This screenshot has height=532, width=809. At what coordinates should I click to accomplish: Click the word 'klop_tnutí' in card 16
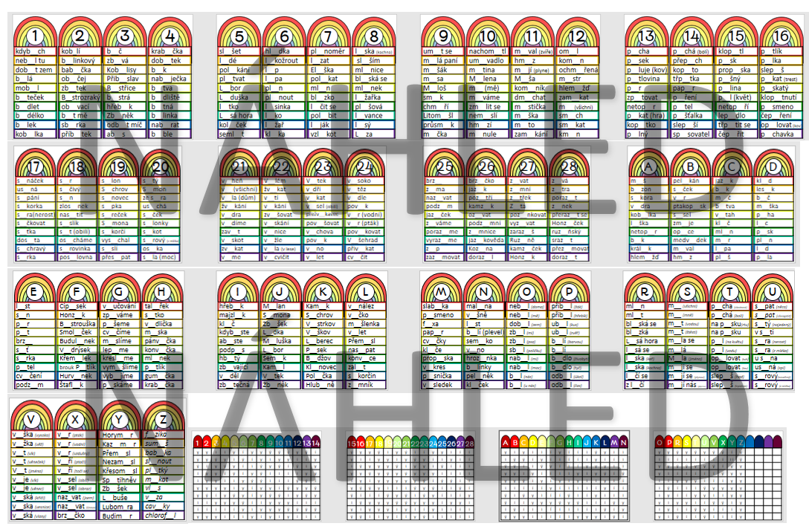pos(779,97)
